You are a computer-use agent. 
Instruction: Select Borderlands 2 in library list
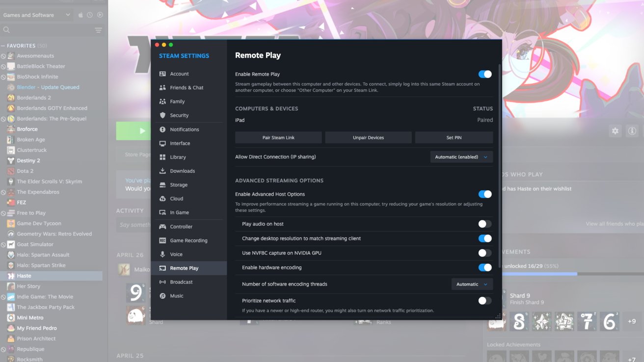[34, 98]
